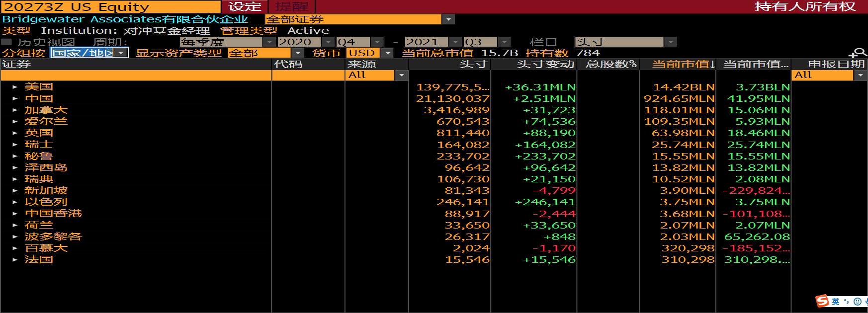Expand the 泽西岛 country row
Viewport: 868px width, 313px height.
(15, 167)
